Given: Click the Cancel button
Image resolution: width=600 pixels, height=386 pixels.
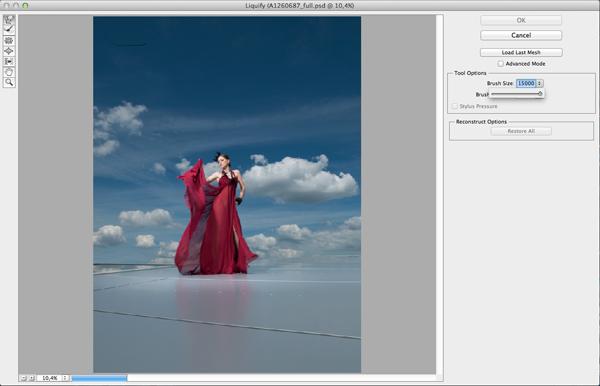Looking at the screenshot, I should click(x=521, y=35).
